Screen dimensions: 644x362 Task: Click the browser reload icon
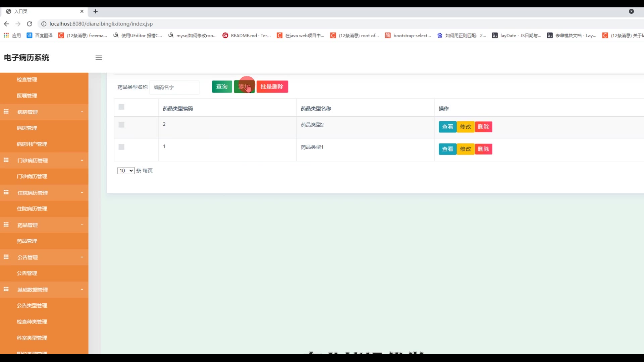(x=30, y=24)
